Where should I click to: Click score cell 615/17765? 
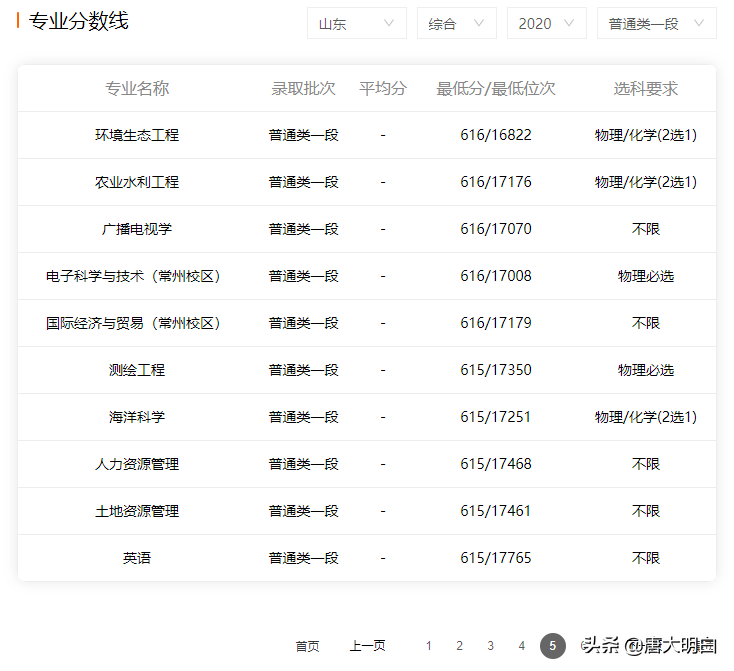click(x=496, y=558)
